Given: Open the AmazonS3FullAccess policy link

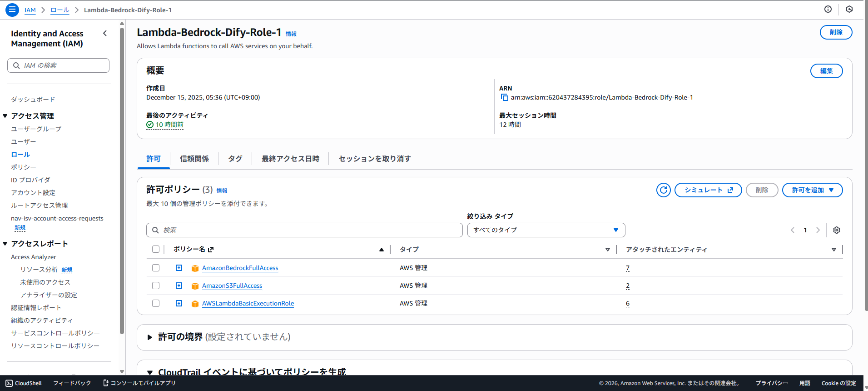Looking at the screenshot, I should 232,286.
